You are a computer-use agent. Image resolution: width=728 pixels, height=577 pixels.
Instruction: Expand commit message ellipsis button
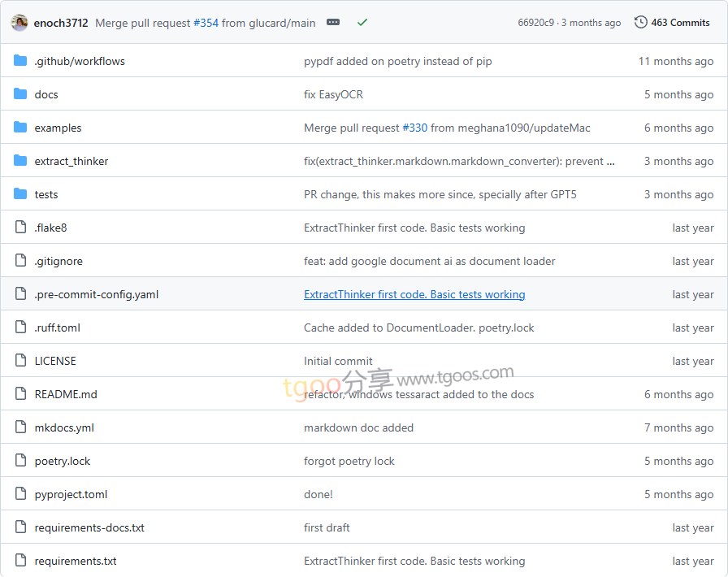click(x=333, y=23)
